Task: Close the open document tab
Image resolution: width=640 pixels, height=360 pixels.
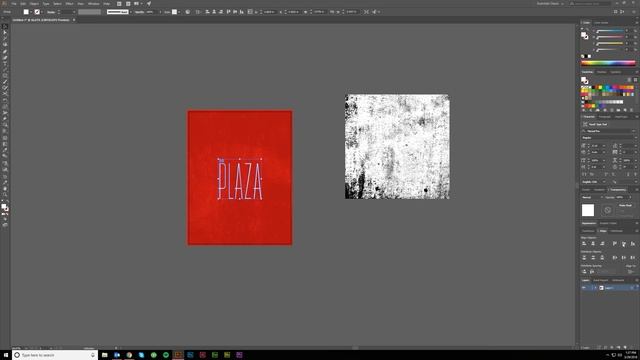Action: tap(74, 20)
